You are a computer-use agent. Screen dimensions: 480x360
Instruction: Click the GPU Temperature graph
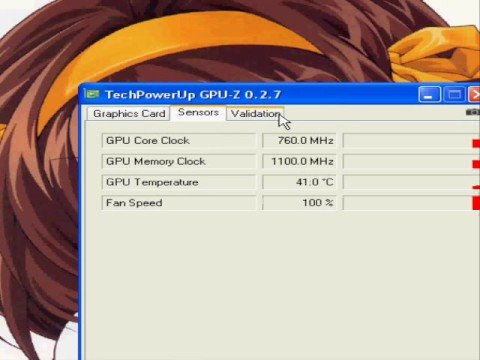(411, 182)
